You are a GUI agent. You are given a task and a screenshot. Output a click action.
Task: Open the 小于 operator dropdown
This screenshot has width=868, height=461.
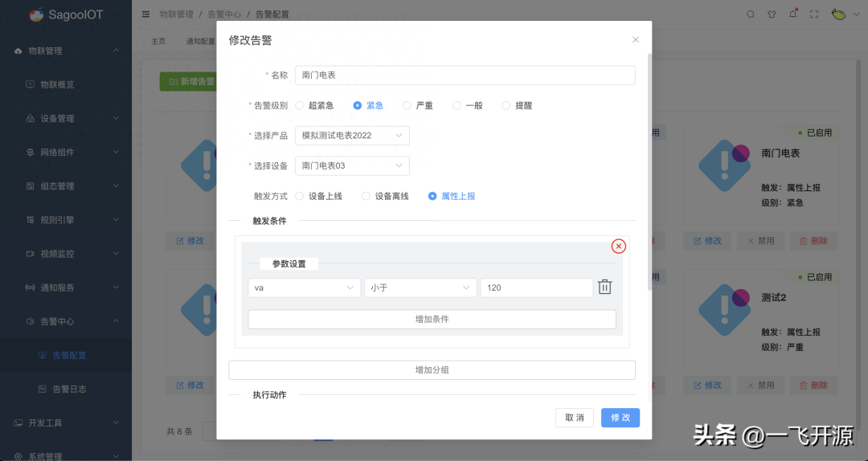[x=420, y=288]
